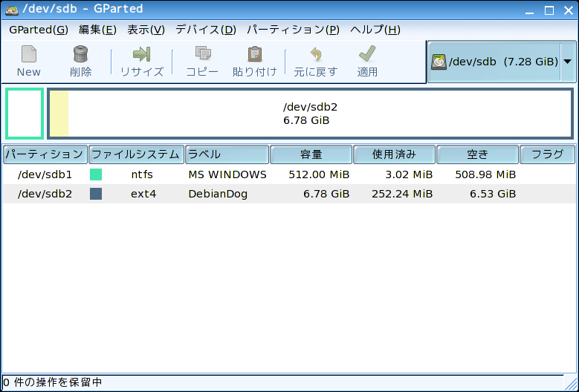Click the status bar pending operations text
Viewport: 579px width, 392px height.
(x=53, y=382)
